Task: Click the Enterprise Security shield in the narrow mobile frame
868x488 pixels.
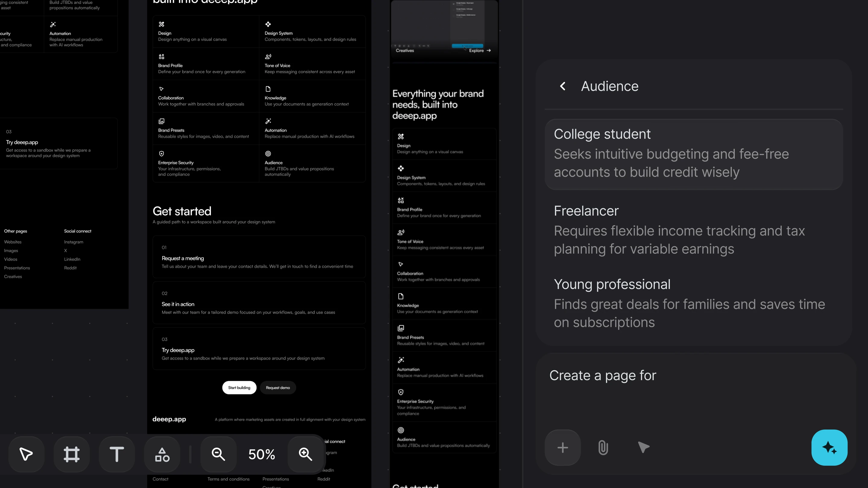Action: click(x=401, y=392)
